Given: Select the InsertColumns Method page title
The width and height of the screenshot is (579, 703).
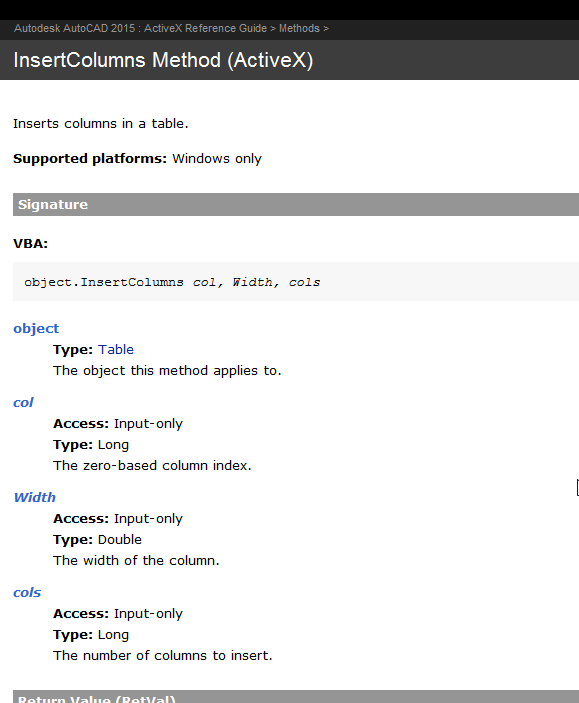Looking at the screenshot, I should tap(163, 60).
